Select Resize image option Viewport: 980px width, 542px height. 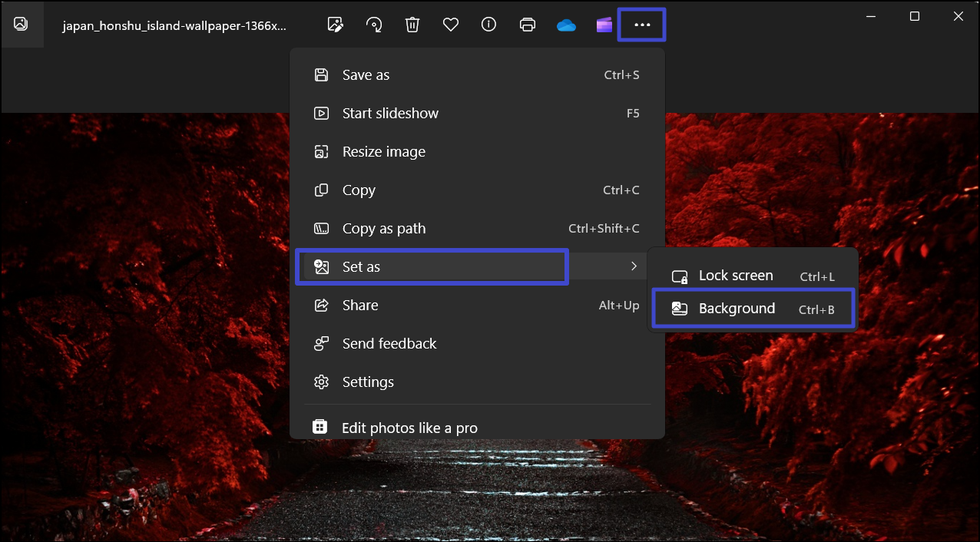[383, 152]
